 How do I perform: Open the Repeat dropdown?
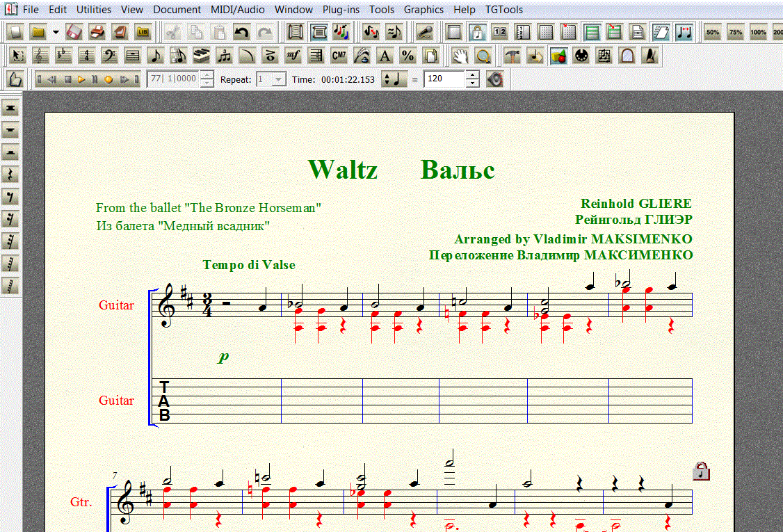tap(279, 79)
